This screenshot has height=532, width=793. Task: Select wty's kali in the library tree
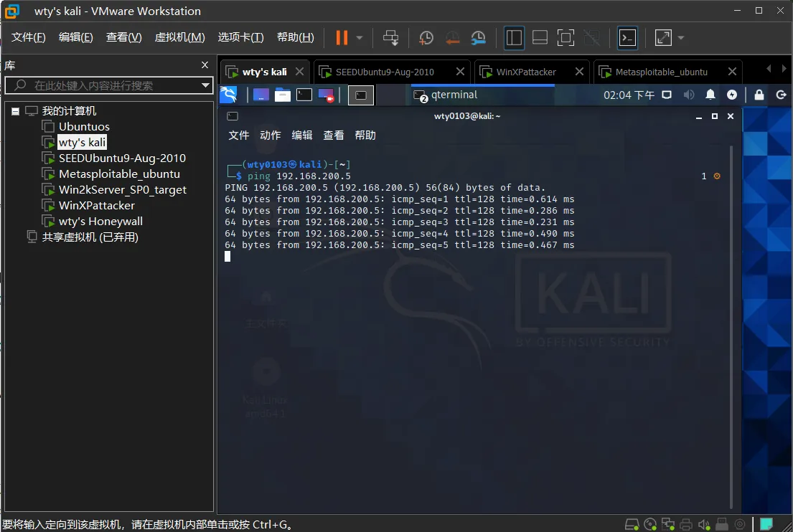click(x=82, y=143)
